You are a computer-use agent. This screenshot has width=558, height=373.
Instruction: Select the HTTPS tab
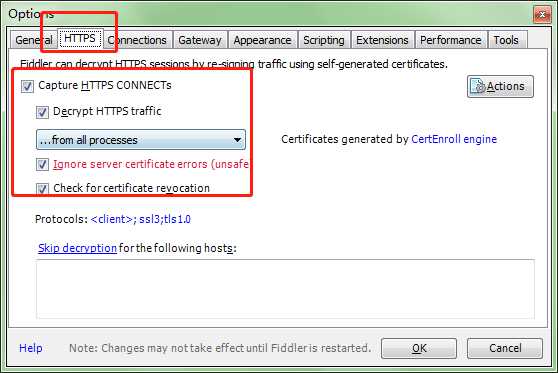pyautogui.click(x=80, y=38)
